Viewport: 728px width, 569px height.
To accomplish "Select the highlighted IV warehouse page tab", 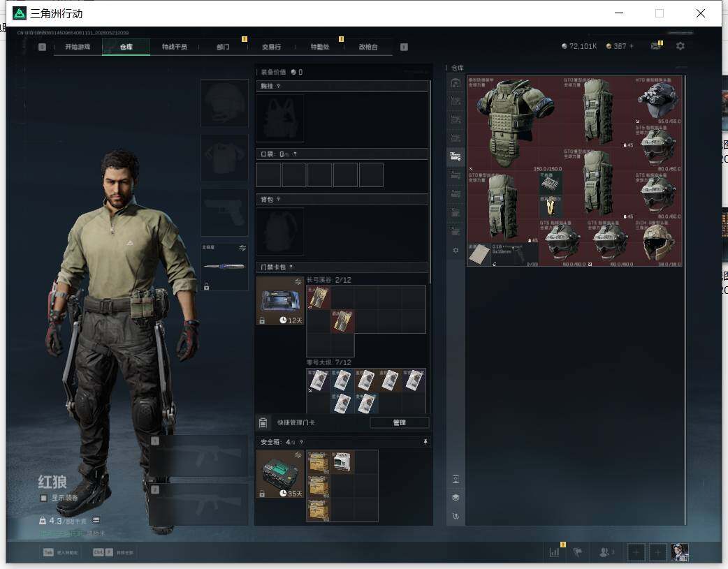I will pyautogui.click(x=456, y=156).
